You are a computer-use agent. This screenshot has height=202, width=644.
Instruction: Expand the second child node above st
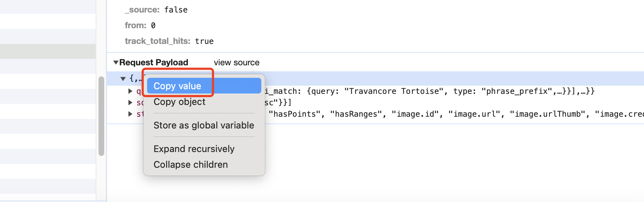(x=130, y=103)
